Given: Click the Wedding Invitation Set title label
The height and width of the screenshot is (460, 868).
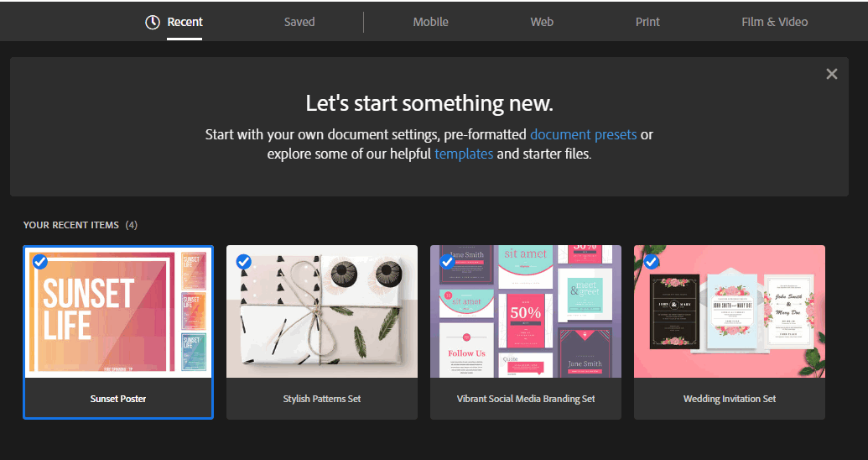Looking at the screenshot, I should pos(730,399).
